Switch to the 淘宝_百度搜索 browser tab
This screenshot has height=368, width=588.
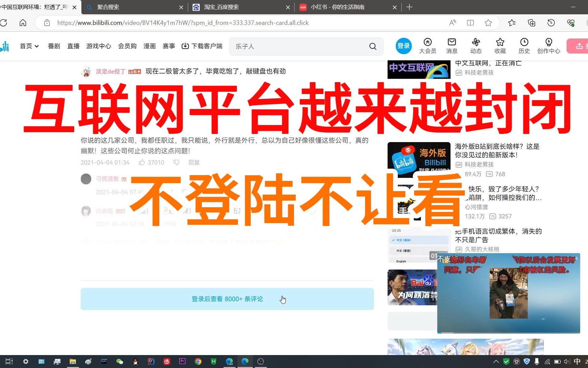[x=241, y=7]
